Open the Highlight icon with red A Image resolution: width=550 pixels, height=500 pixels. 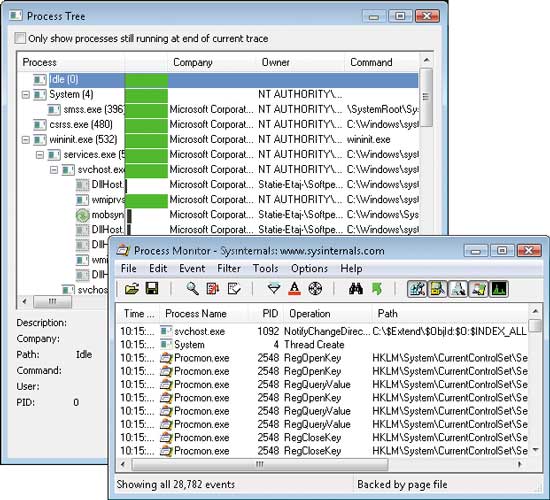pos(294,289)
